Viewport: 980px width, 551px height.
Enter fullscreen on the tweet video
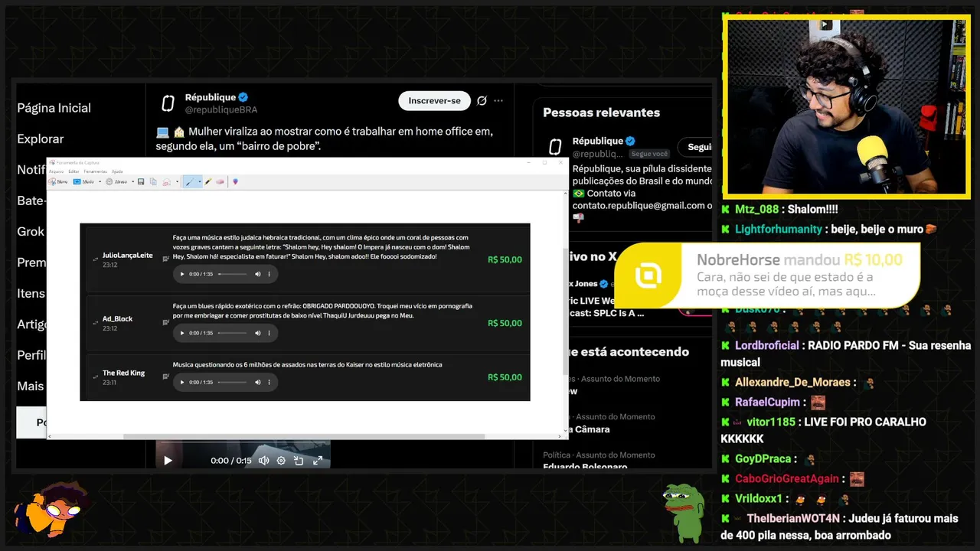[x=317, y=461]
